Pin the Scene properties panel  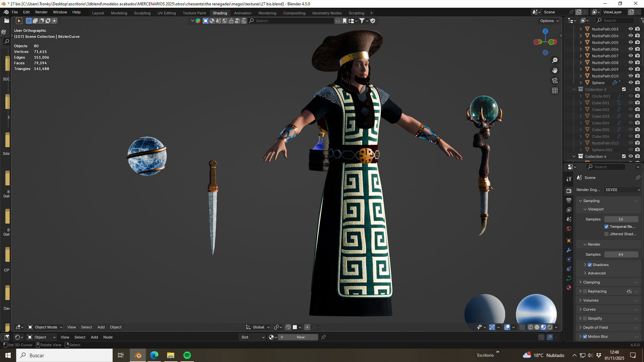(x=638, y=178)
